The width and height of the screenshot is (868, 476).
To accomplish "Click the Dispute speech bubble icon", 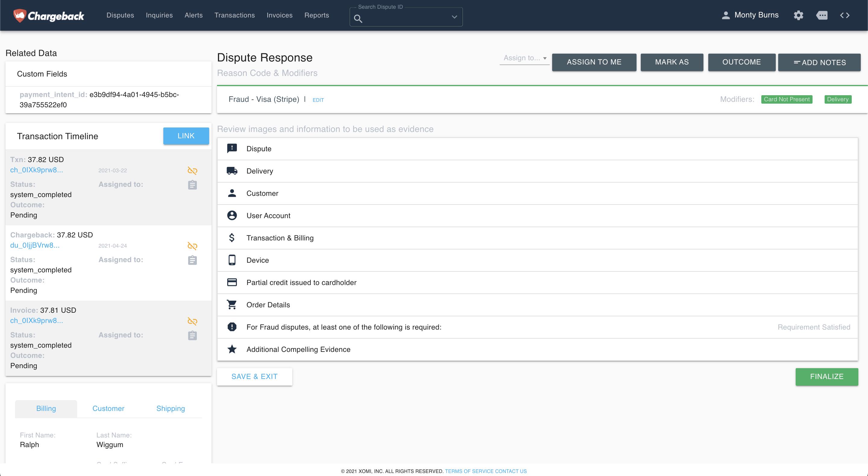I will 232,149.
